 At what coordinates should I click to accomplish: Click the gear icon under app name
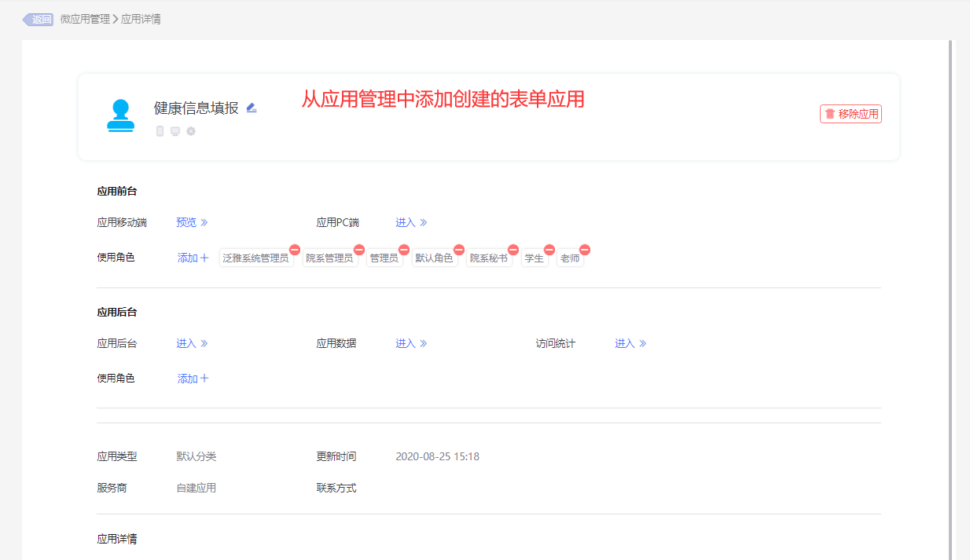(x=191, y=131)
